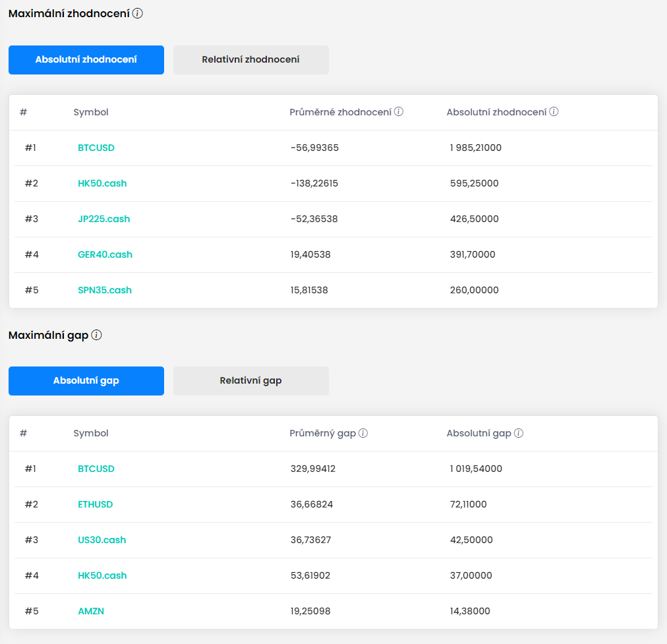
Task: Click info icon next to Maximální gap heading
Action: (97, 335)
